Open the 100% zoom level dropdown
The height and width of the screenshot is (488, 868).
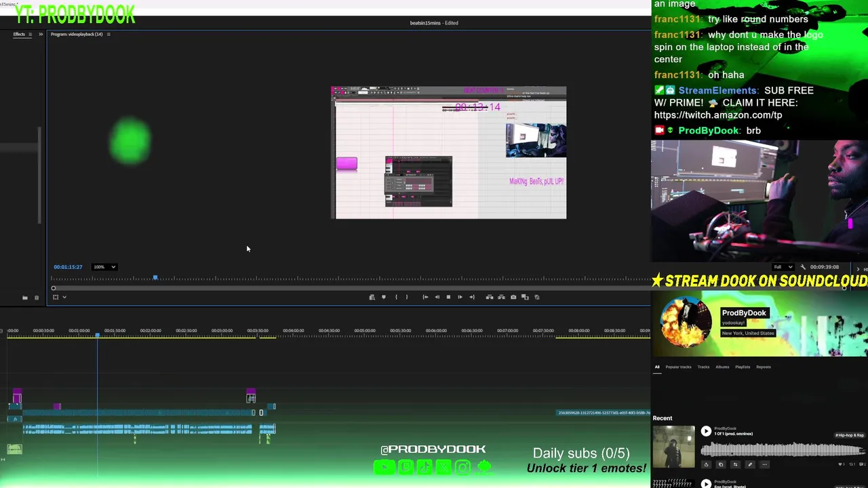click(x=104, y=266)
